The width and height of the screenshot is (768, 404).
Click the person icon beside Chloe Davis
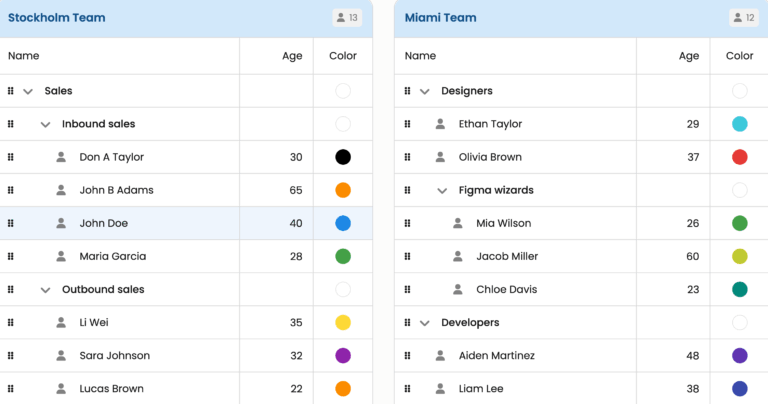tap(458, 289)
